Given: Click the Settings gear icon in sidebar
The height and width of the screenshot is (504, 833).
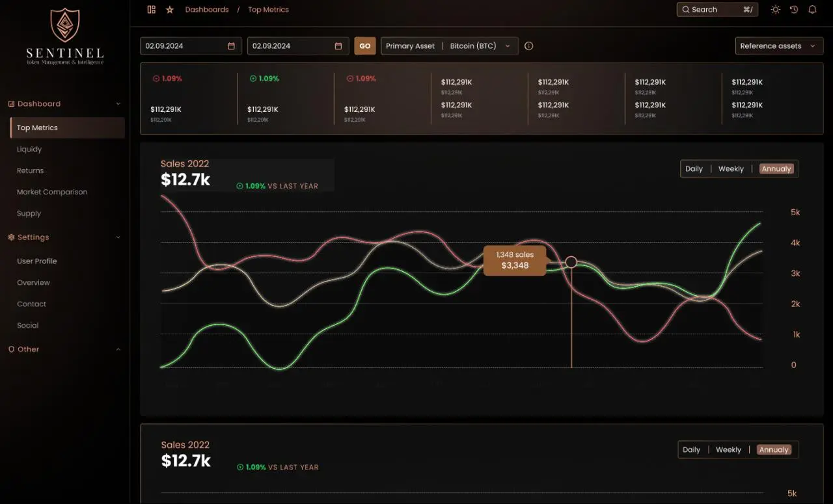Looking at the screenshot, I should pos(11,237).
